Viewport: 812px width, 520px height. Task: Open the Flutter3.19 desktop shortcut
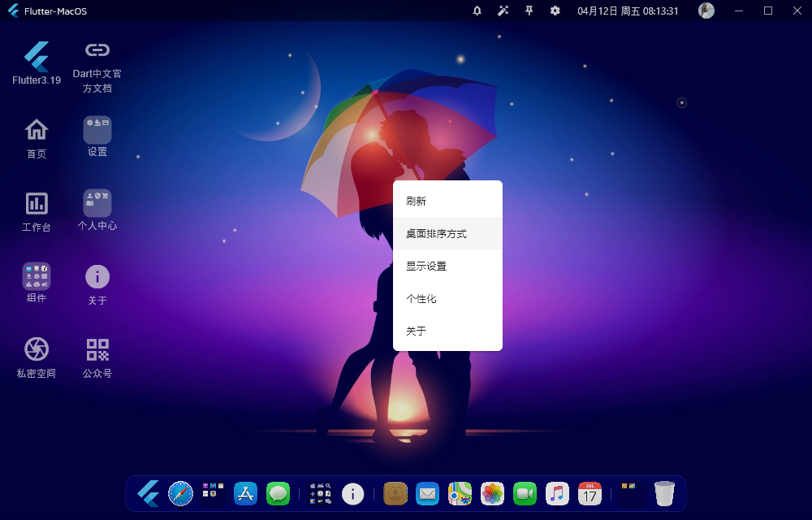click(x=35, y=58)
